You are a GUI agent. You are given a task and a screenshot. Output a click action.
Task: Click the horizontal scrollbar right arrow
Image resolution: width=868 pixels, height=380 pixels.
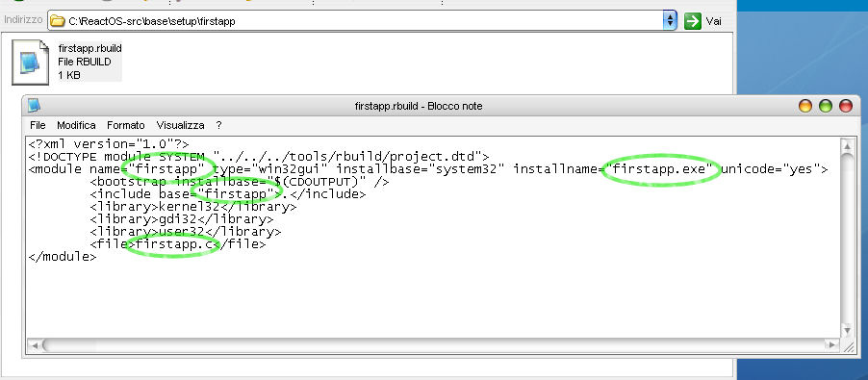pyautogui.click(x=830, y=345)
